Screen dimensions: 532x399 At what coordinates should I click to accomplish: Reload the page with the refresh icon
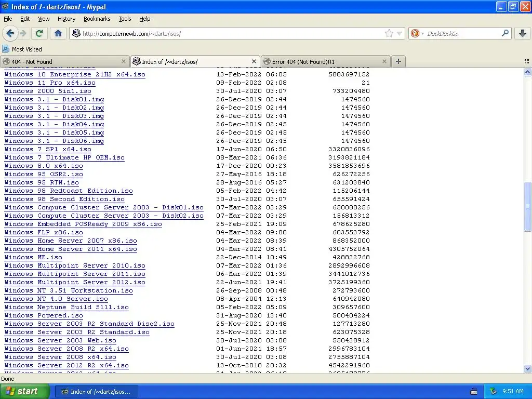(x=39, y=33)
